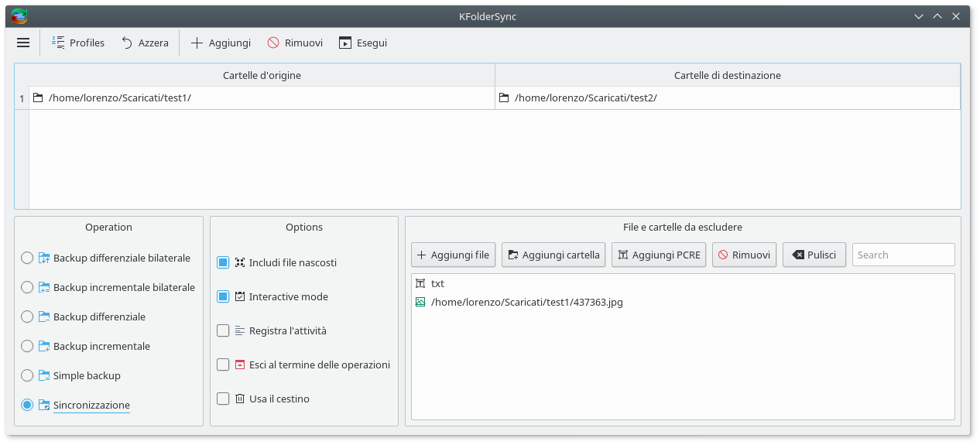Click the KFolderSync app icon in title bar
This screenshot has height=445, width=980.
(19, 16)
